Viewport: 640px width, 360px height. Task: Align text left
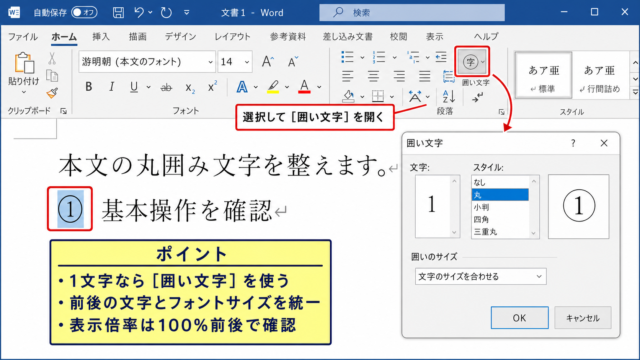click(348, 76)
